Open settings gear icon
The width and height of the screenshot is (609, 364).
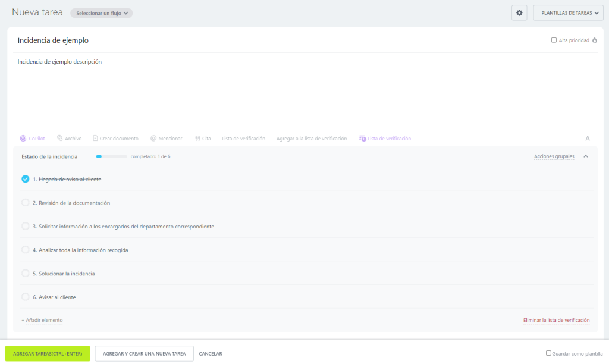pyautogui.click(x=519, y=12)
